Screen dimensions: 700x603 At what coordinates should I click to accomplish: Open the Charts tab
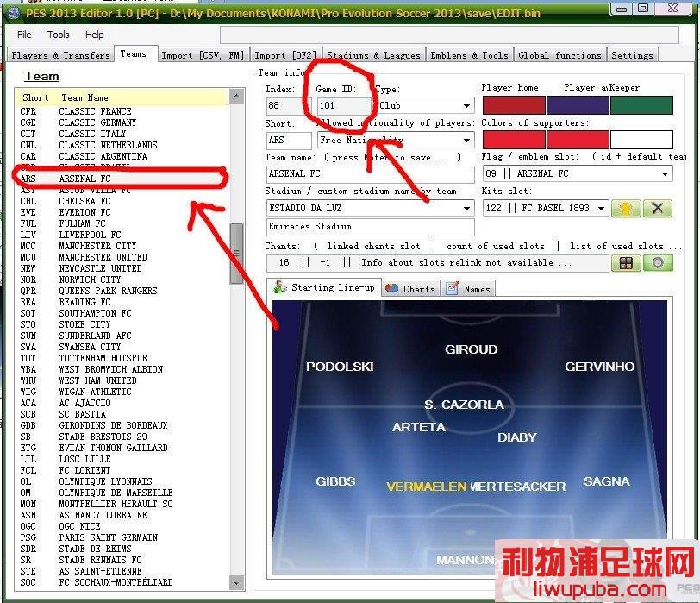pyautogui.click(x=410, y=288)
